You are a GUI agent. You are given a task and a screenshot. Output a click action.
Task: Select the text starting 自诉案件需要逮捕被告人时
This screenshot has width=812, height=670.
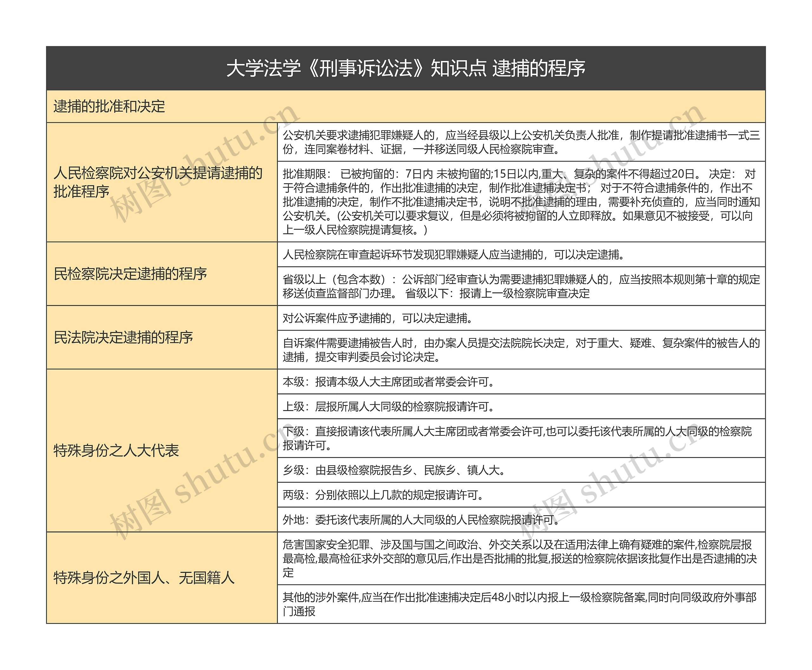click(x=521, y=350)
